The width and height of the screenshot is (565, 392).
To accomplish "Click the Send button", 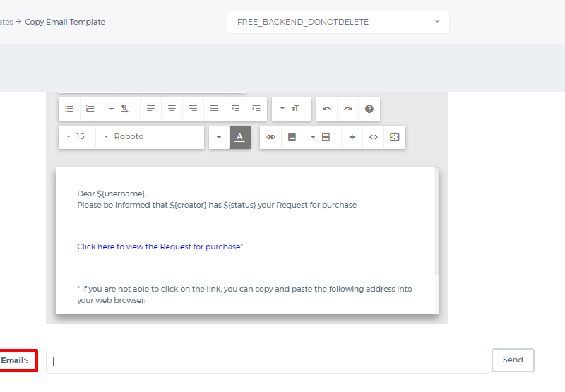I will coord(513,360).
